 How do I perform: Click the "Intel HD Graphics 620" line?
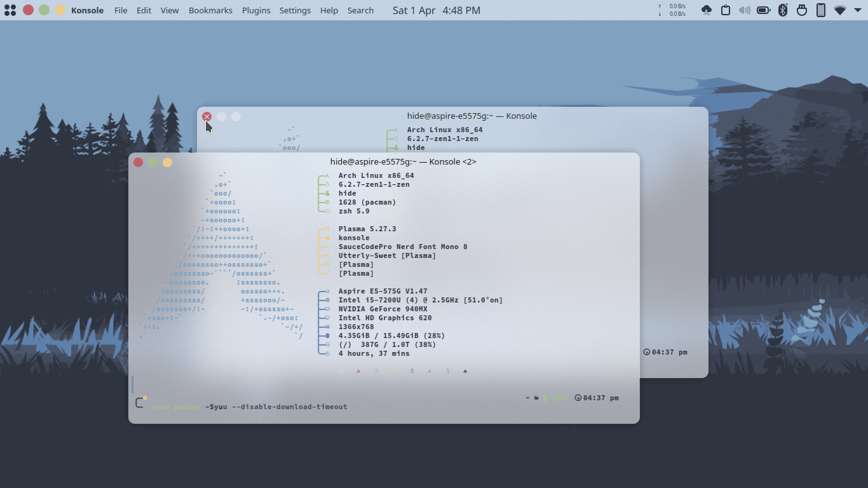point(385,318)
